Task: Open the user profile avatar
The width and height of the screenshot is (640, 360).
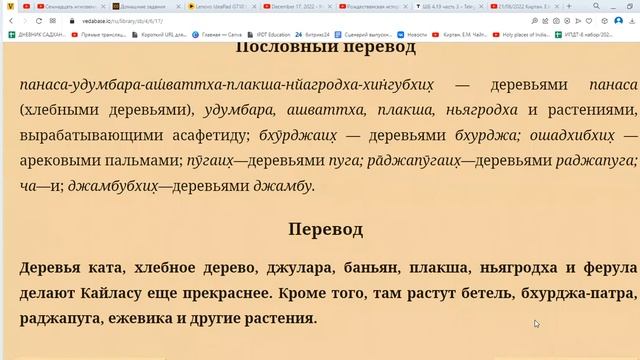Action: coord(619,21)
